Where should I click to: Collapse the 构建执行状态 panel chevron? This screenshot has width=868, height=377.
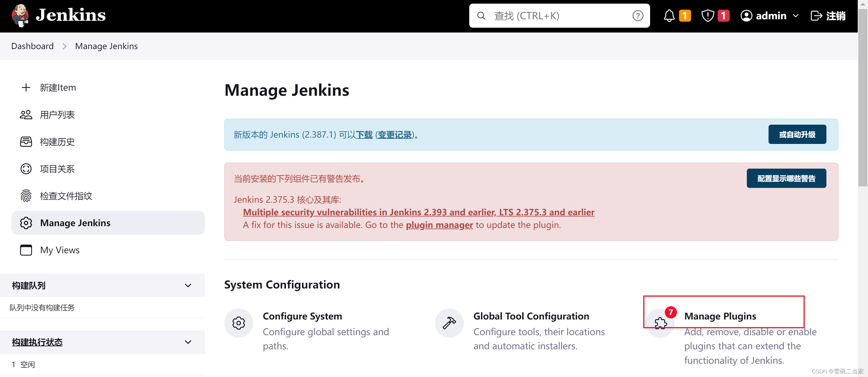pos(188,342)
